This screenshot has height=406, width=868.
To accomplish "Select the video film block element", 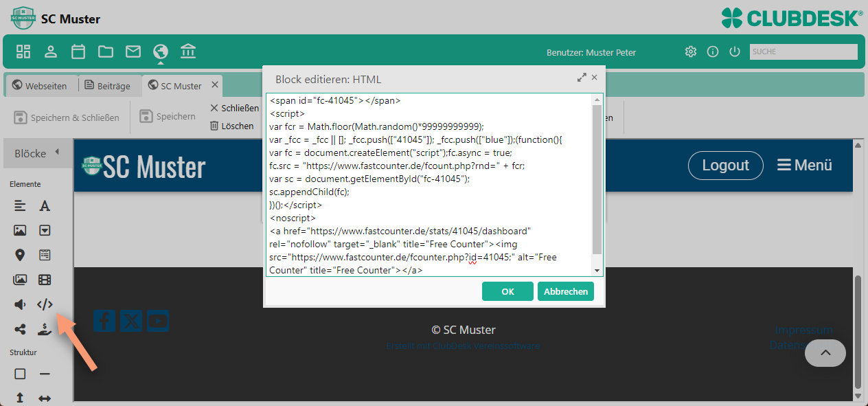I will tap(45, 280).
